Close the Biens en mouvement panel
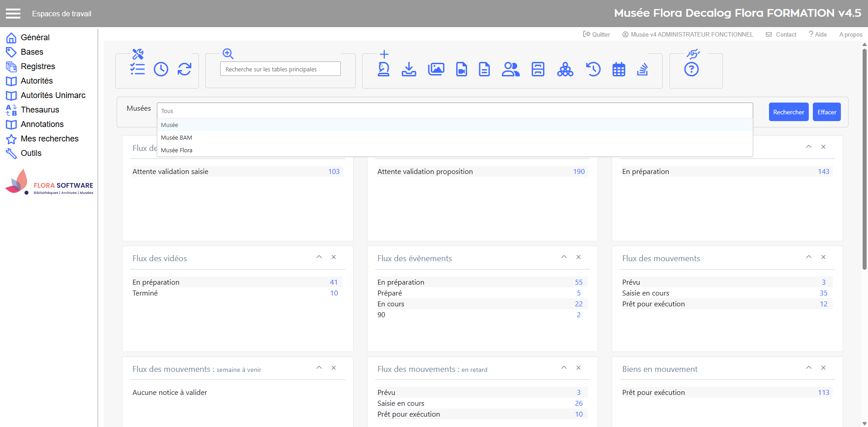868x427 pixels. (x=823, y=368)
